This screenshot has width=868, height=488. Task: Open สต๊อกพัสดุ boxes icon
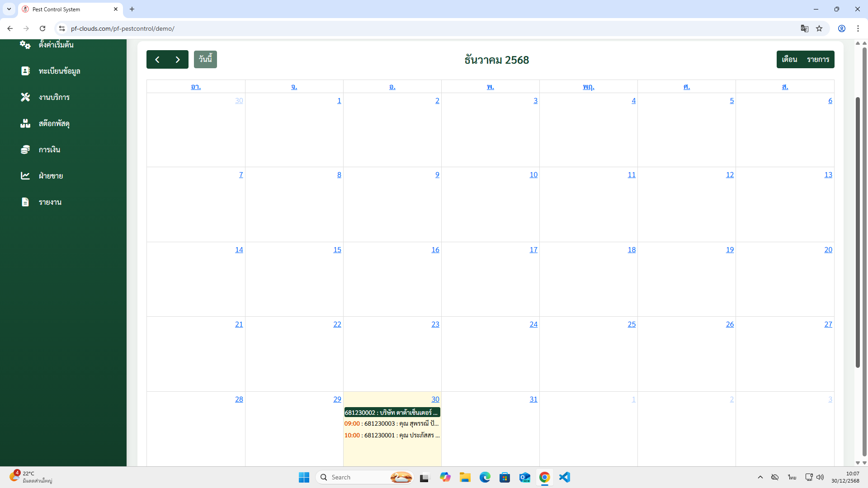click(25, 123)
